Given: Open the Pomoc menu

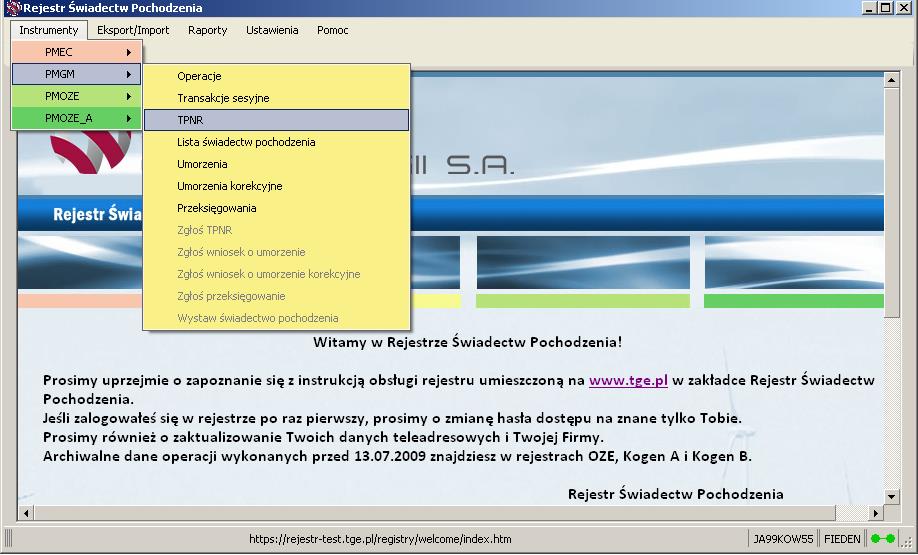Looking at the screenshot, I should pos(333,30).
